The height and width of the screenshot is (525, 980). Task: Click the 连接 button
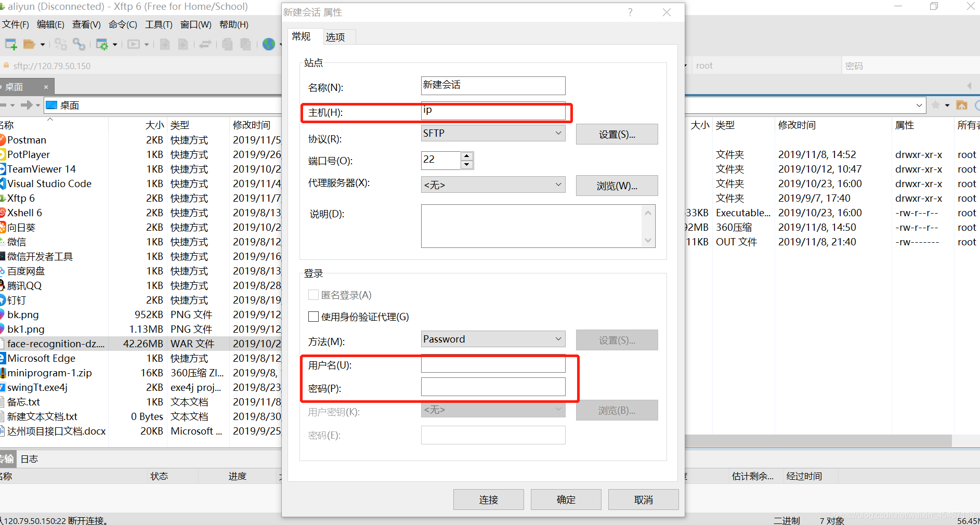[488, 500]
